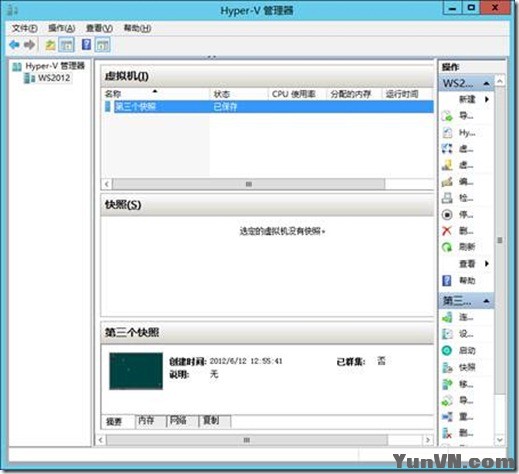Click the Stop Service (停...) action
Viewport: 519px width, 474px height.
466,214
